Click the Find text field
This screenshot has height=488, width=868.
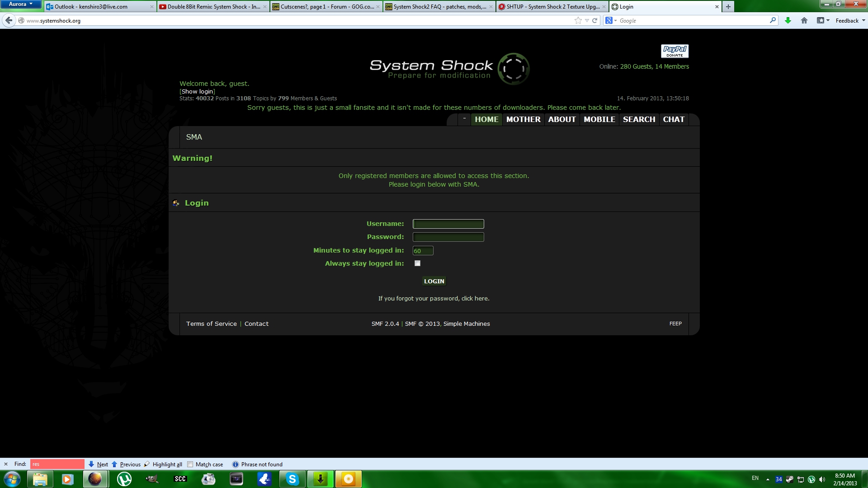[57, 464]
